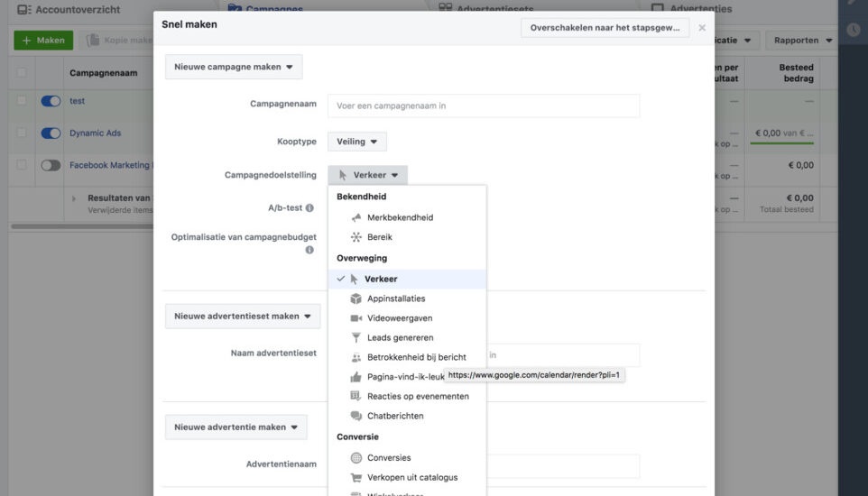Click the Videoweergaven camera icon
Screen dimensions: 868x496
(356, 318)
